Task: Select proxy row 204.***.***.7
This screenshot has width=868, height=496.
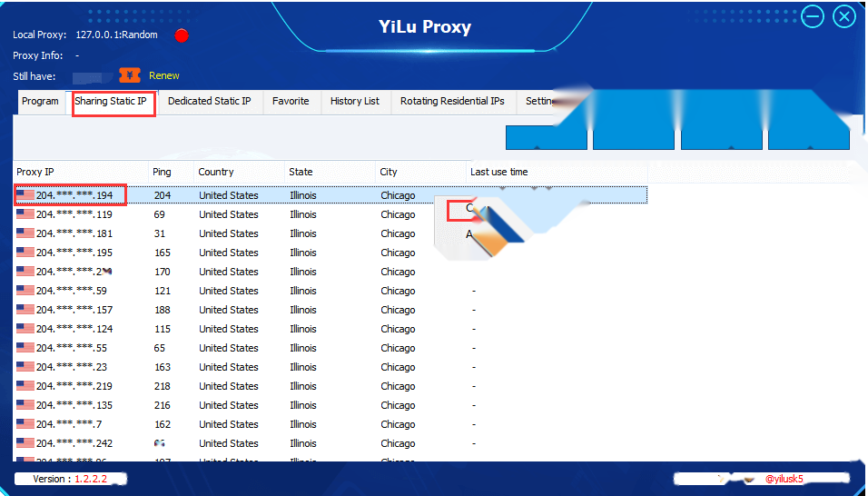Action: [330, 424]
